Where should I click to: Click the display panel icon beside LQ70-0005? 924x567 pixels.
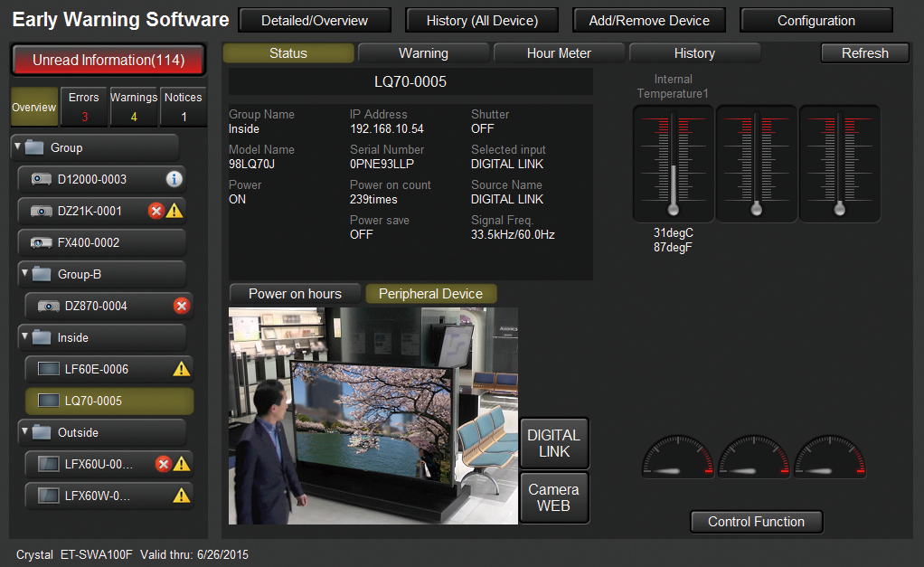[48, 401]
